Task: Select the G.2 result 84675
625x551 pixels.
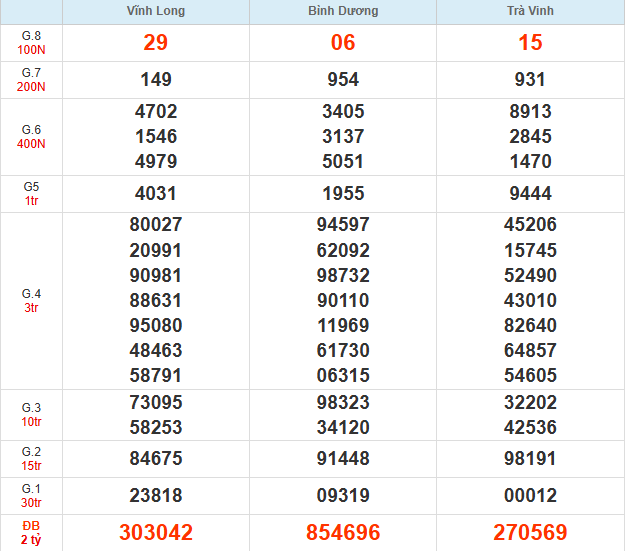Action: (156, 459)
